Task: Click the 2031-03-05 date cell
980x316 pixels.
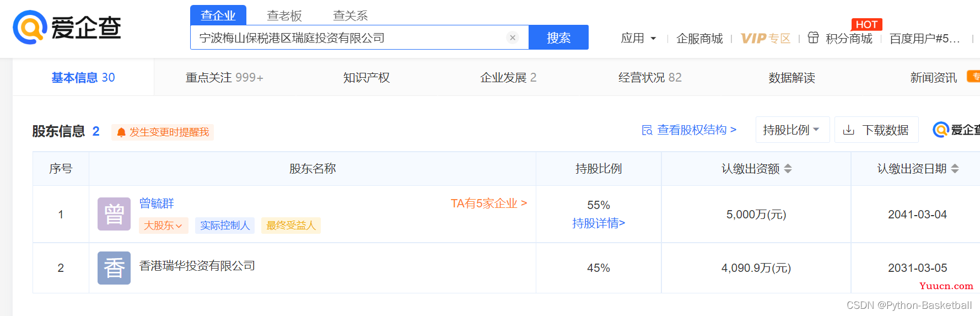Action: pos(917,268)
